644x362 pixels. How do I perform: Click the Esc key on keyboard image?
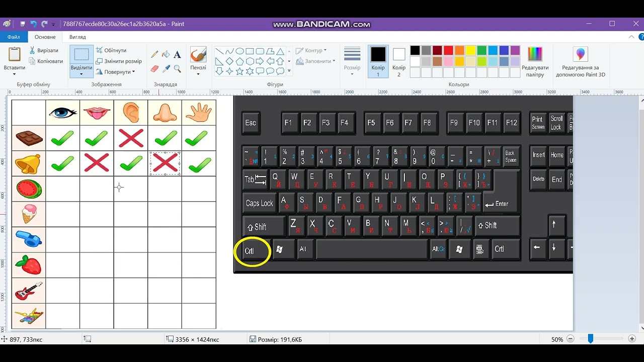tap(251, 123)
